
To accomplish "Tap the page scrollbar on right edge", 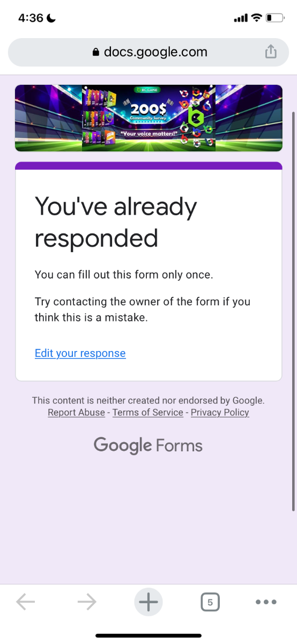I will (x=293, y=311).
